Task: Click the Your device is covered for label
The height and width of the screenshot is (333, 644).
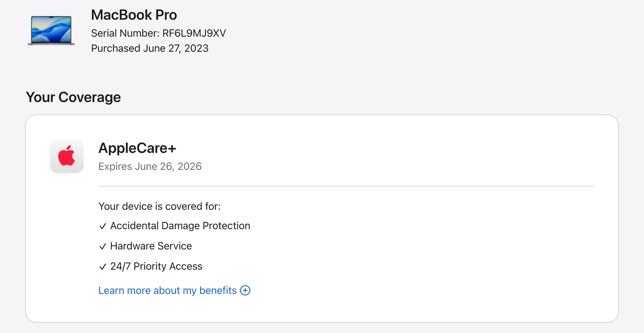Action: [x=159, y=206]
